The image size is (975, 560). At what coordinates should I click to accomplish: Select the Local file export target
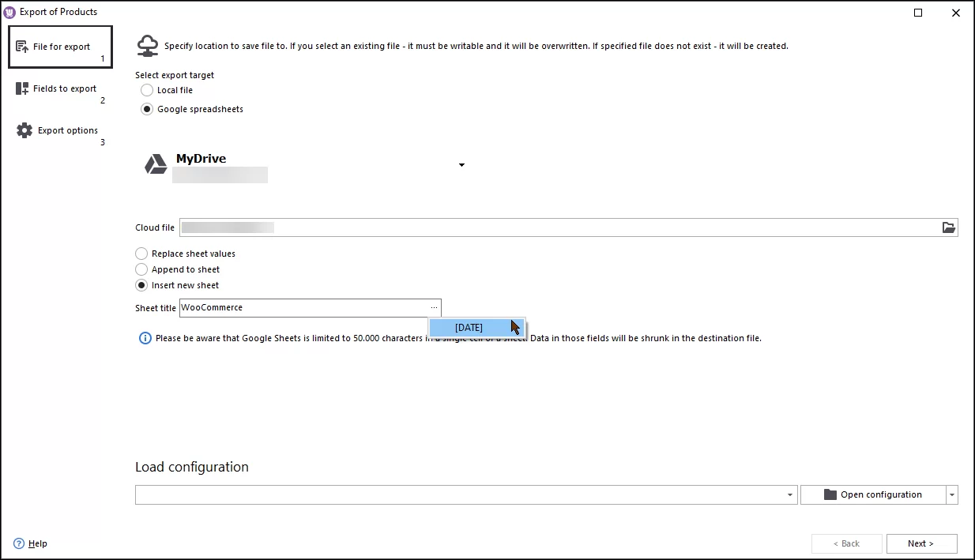click(x=146, y=90)
